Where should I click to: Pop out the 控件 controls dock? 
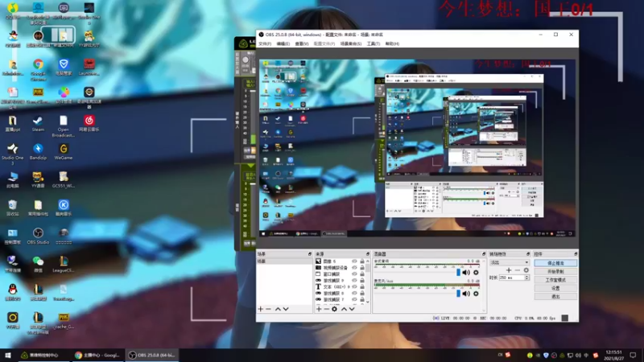(x=576, y=254)
